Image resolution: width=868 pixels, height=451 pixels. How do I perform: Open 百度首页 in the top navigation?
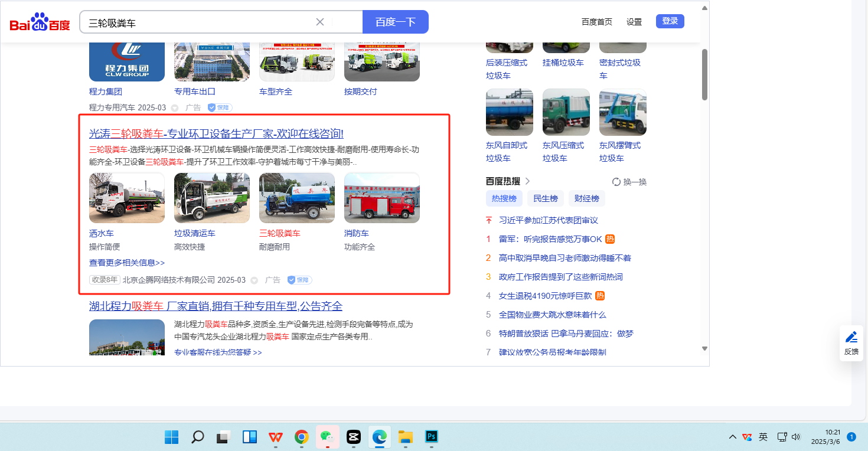pos(596,22)
